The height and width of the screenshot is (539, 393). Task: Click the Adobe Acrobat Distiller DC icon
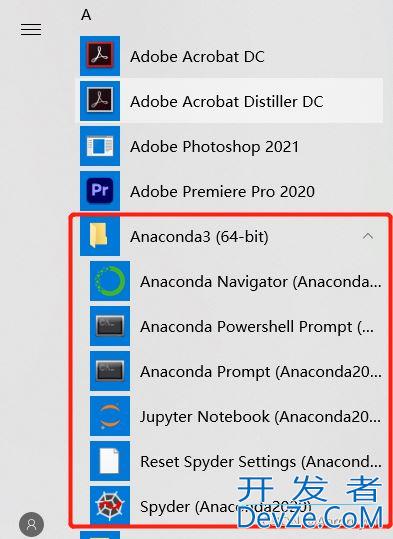click(100, 101)
